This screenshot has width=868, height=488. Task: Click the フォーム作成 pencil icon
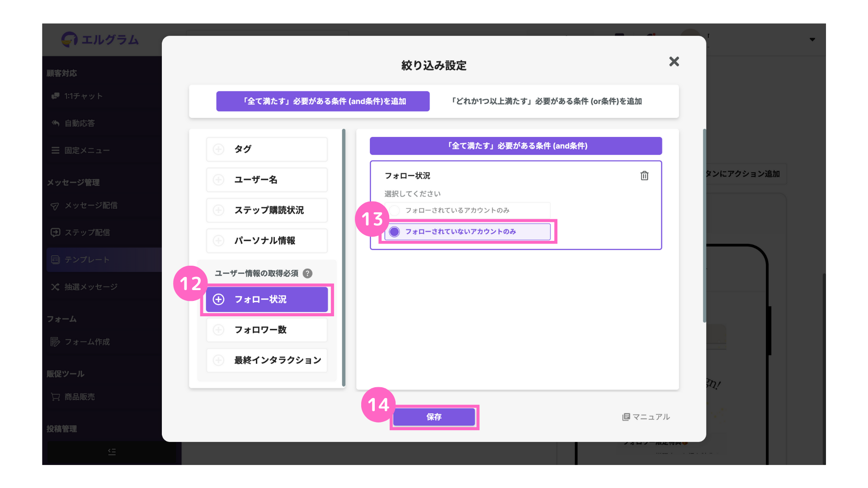[x=55, y=342]
